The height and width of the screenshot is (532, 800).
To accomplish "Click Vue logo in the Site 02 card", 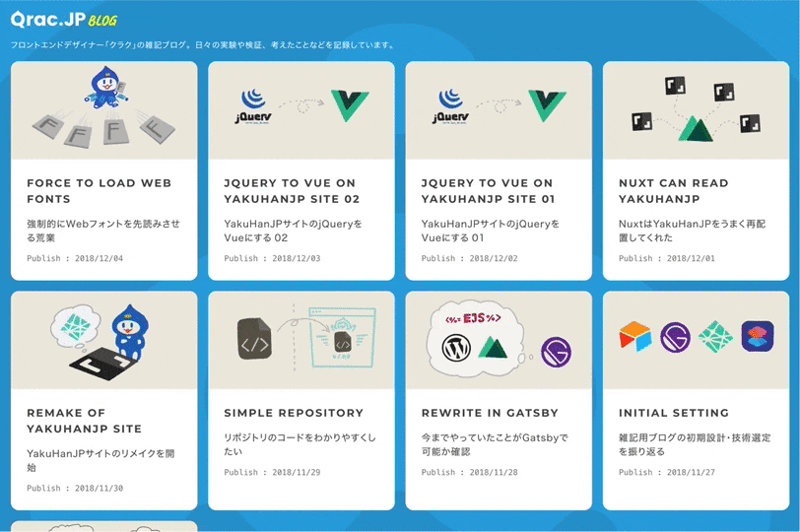I will tap(350, 105).
